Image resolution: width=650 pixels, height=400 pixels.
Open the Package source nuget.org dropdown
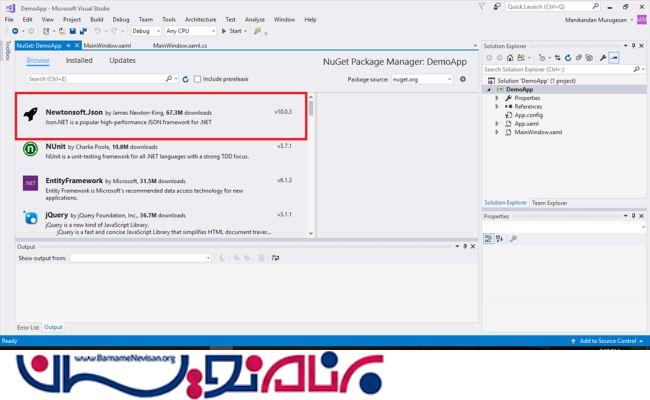point(422,79)
